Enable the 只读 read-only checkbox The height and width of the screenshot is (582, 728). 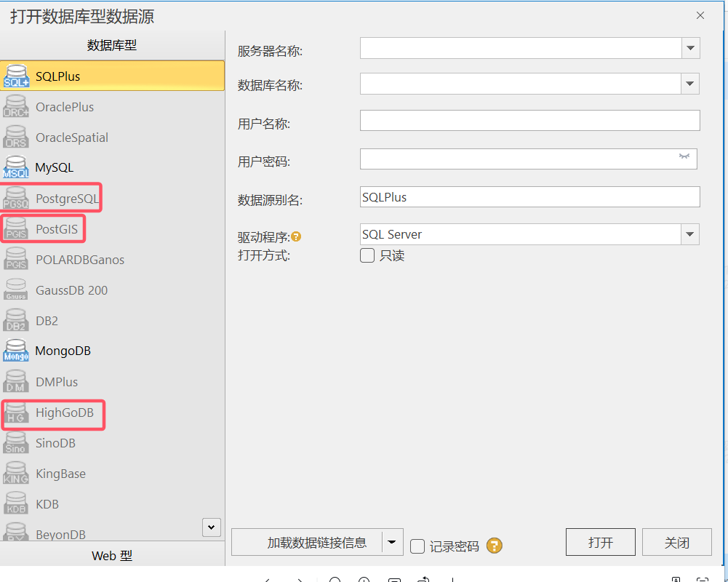point(367,255)
